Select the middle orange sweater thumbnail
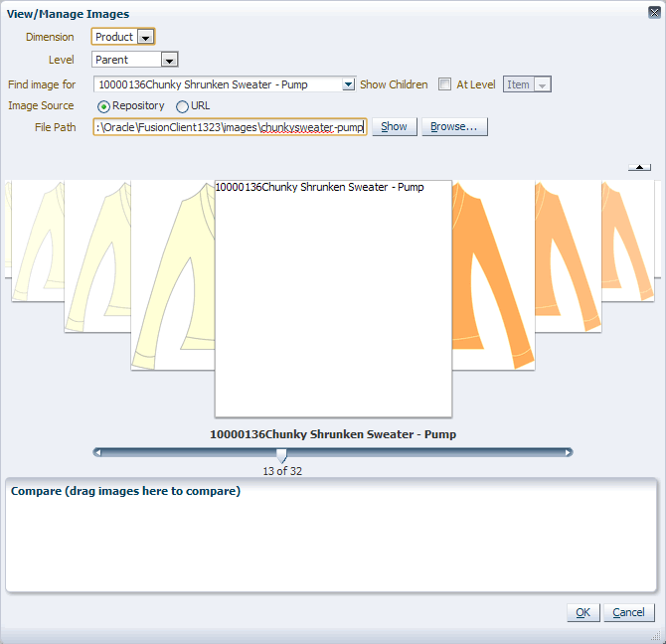Image resolution: width=666 pixels, height=644 pixels. [568, 256]
